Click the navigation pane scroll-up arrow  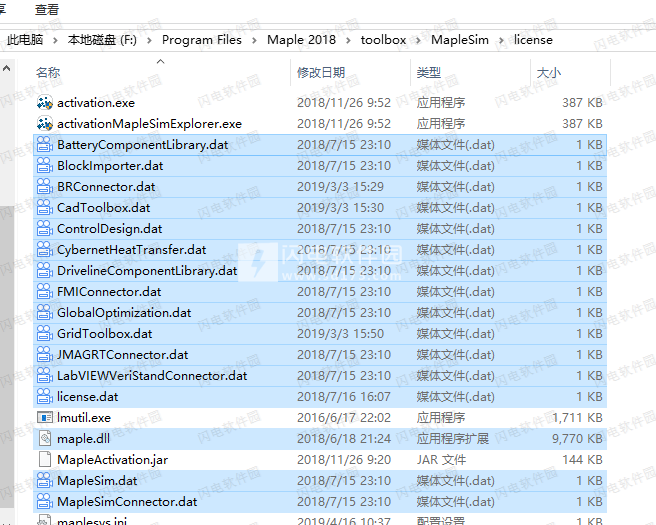(x=7, y=69)
